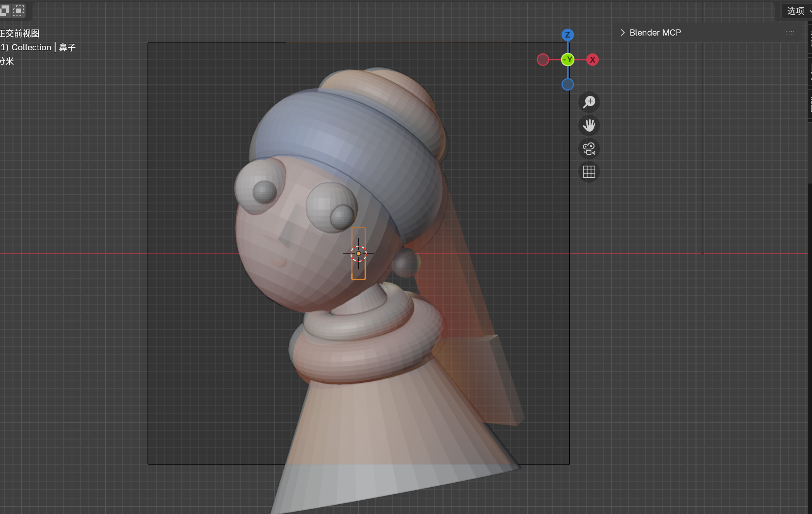
Task: Click the zoom magnifier control in the viewport sidebar
Action: (x=589, y=102)
